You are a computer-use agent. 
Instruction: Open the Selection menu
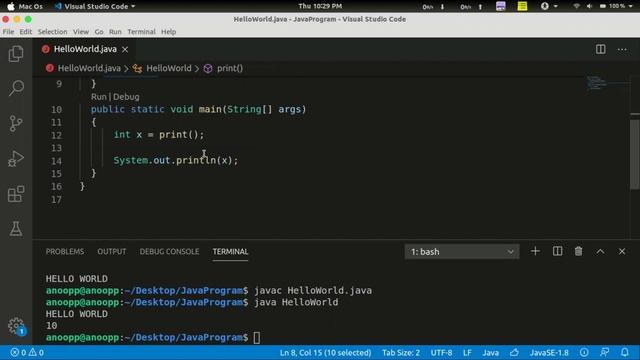(x=52, y=31)
